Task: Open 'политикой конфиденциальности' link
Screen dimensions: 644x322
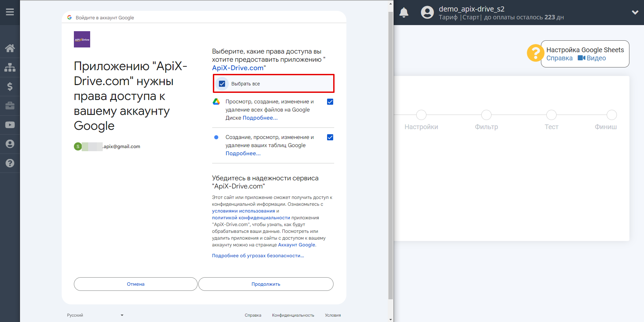Action: pos(251,218)
